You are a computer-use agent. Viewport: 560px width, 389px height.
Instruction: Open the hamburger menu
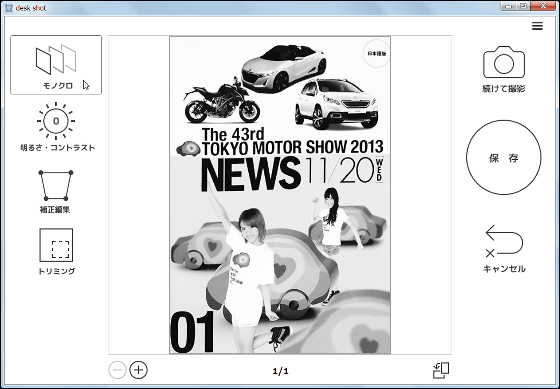tap(537, 26)
